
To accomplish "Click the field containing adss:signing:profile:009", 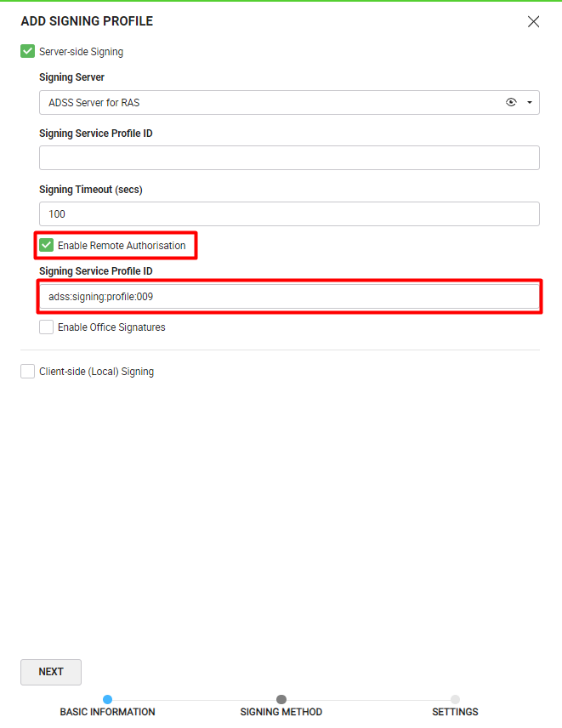I will [289, 297].
